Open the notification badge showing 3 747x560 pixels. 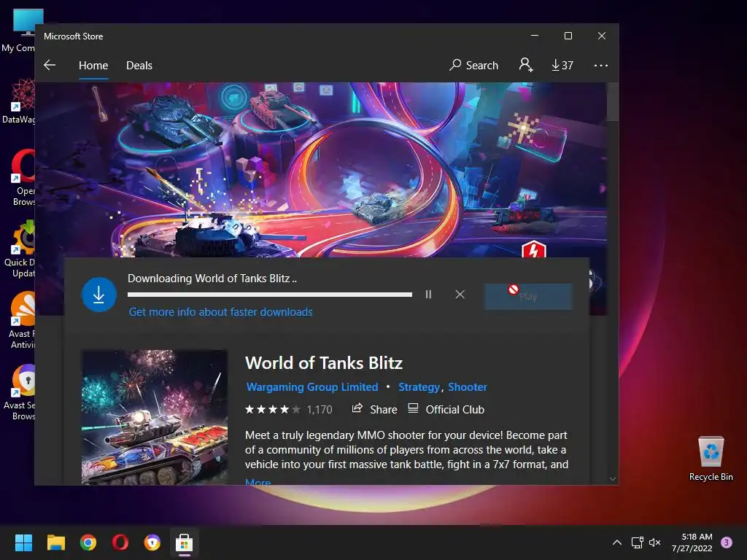click(727, 542)
